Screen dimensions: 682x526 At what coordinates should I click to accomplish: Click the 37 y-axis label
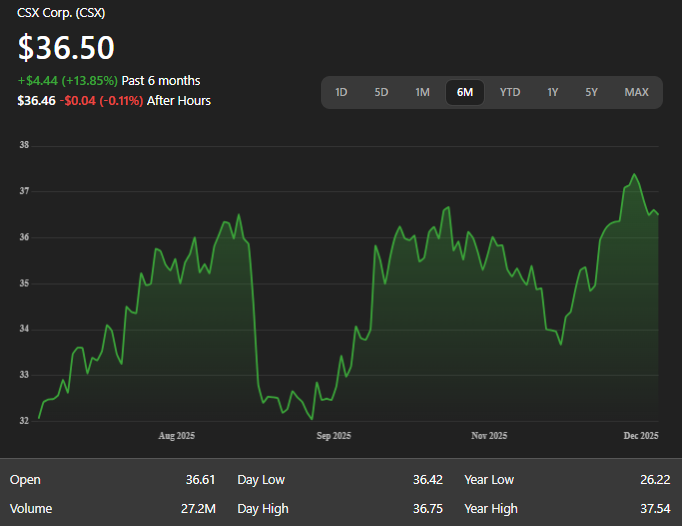[x=24, y=191]
